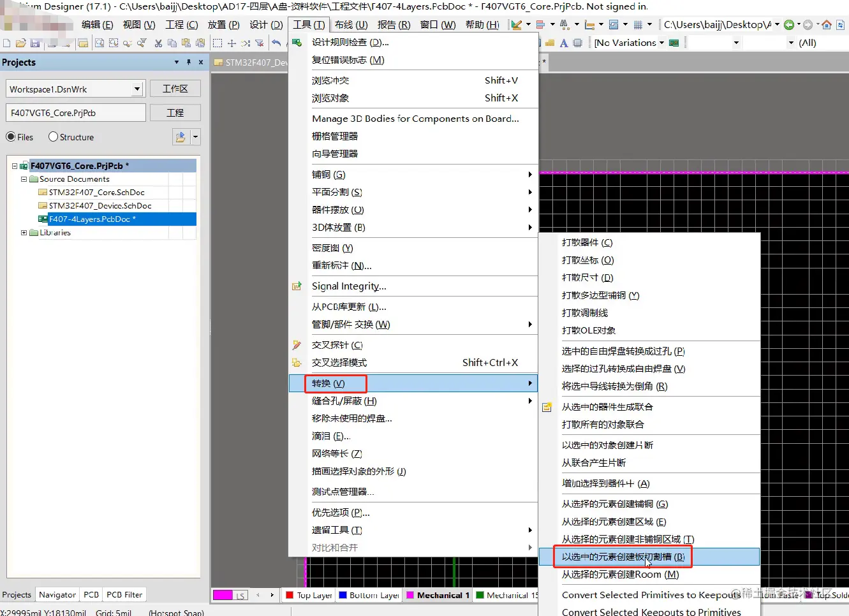Screen dimensions: 849x616
Task: Choose 交叉探针 (C) from the tools menu
Action: tap(413, 345)
